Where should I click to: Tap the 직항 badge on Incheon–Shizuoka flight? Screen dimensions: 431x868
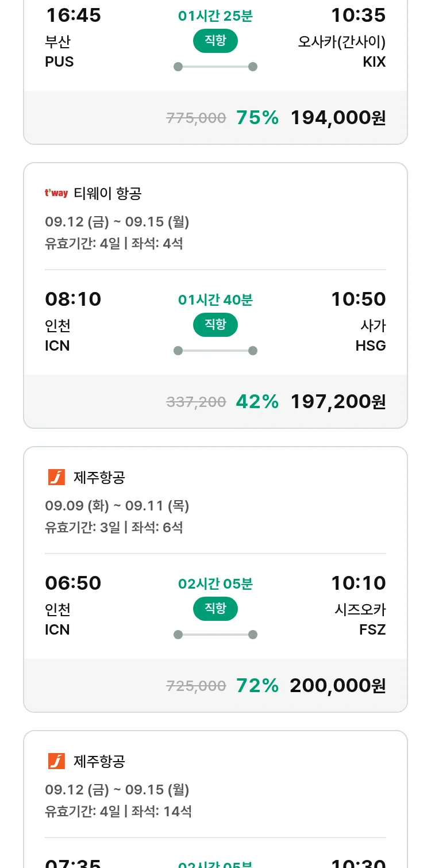click(x=215, y=609)
